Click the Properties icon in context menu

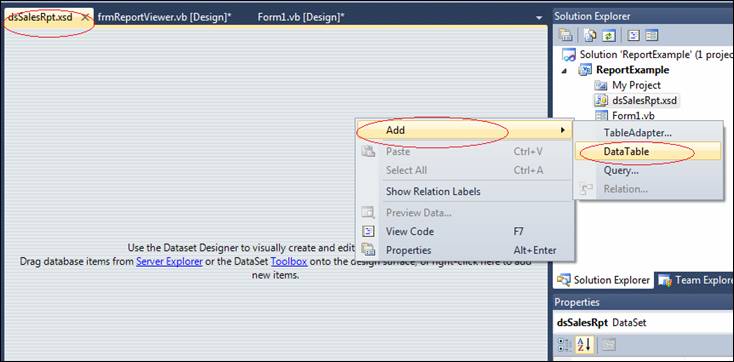[x=369, y=250]
